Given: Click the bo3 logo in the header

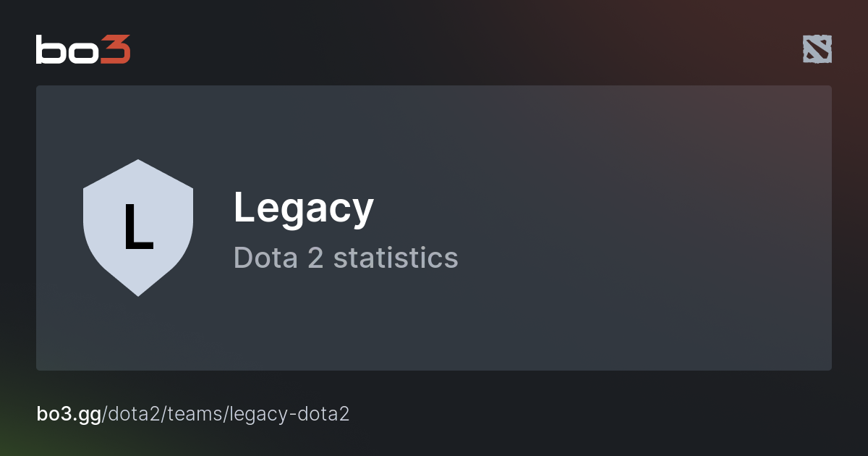Looking at the screenshot, I should point(83,49).
